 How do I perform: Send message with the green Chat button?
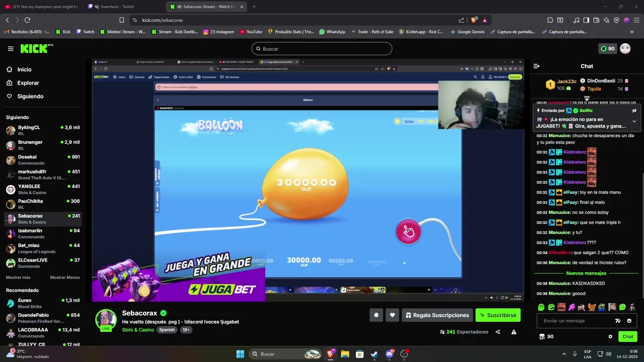[x=627, y=337]
